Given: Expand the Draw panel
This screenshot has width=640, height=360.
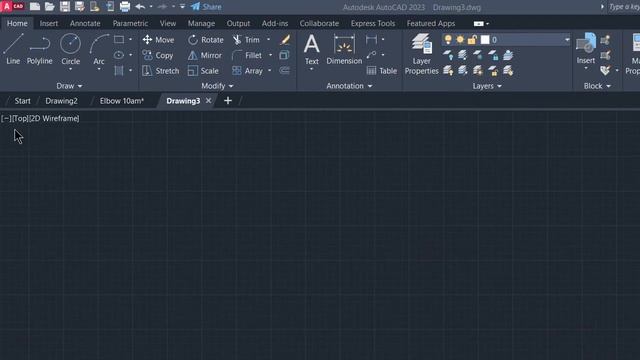Looking at the screenshot, I should [x=69, y=86].
